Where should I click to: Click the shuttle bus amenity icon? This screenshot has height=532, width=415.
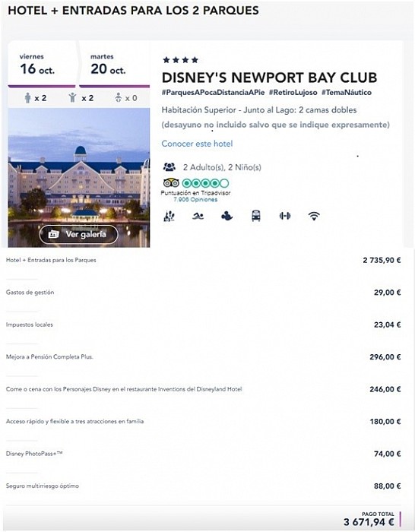256,216
